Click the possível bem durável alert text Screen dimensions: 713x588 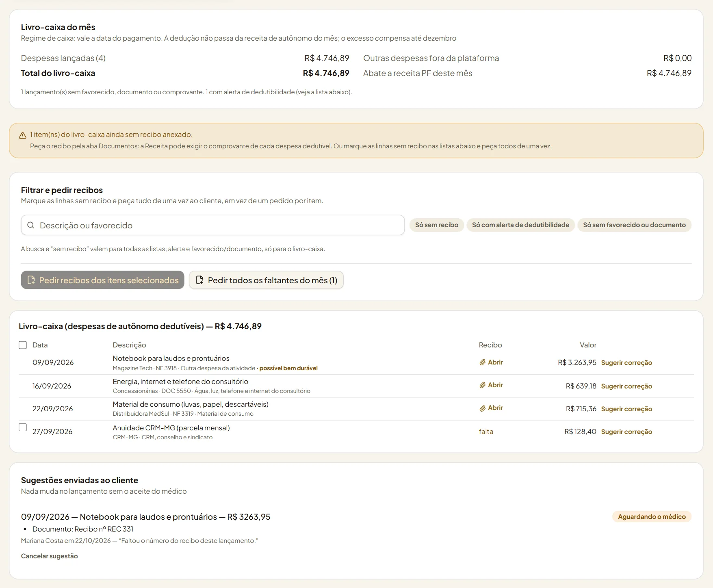tap(288, 368)
